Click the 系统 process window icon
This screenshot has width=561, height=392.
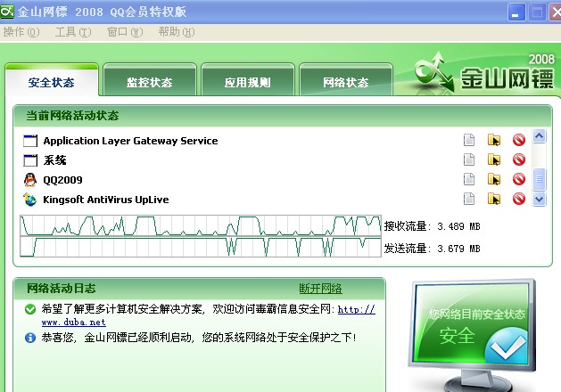point(30,160)
